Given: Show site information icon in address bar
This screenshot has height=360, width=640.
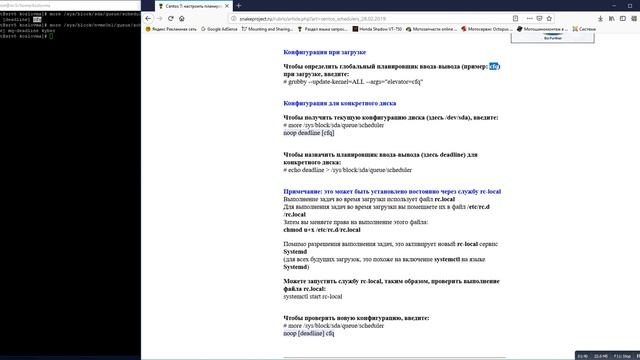Looking at the screenshot, I should tap(234, 18).
